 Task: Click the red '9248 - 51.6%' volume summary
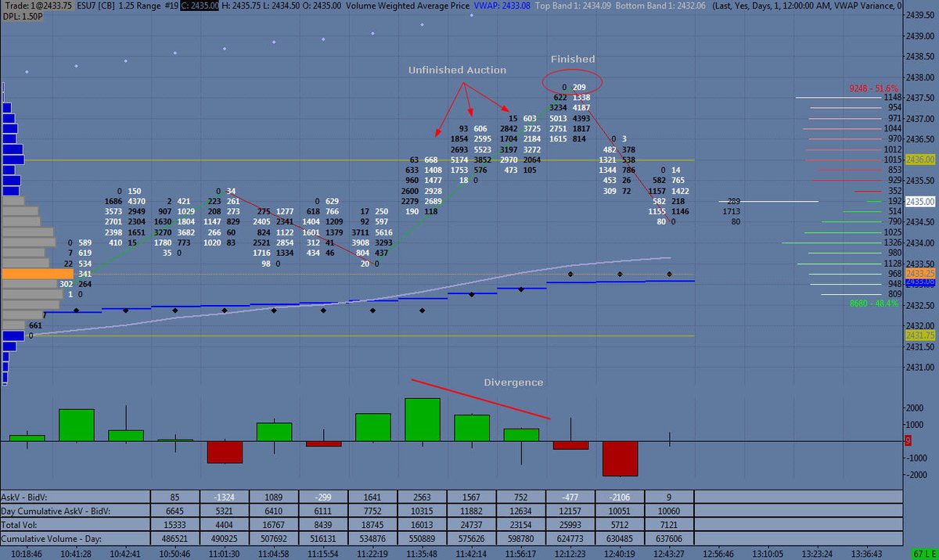tap(873, 88)
